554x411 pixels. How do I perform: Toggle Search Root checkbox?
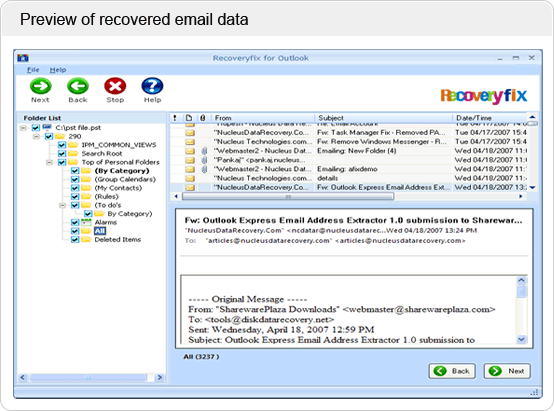tap(62, 153)
